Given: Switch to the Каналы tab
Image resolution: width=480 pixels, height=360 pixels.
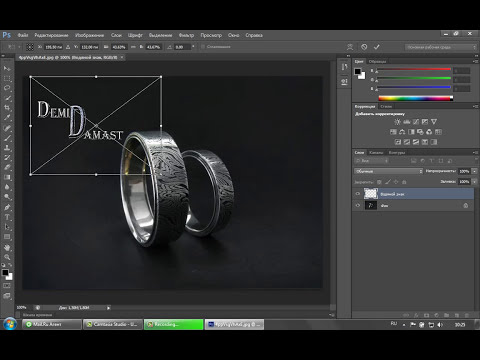Looking at the screenshot, I should (376, 152).
